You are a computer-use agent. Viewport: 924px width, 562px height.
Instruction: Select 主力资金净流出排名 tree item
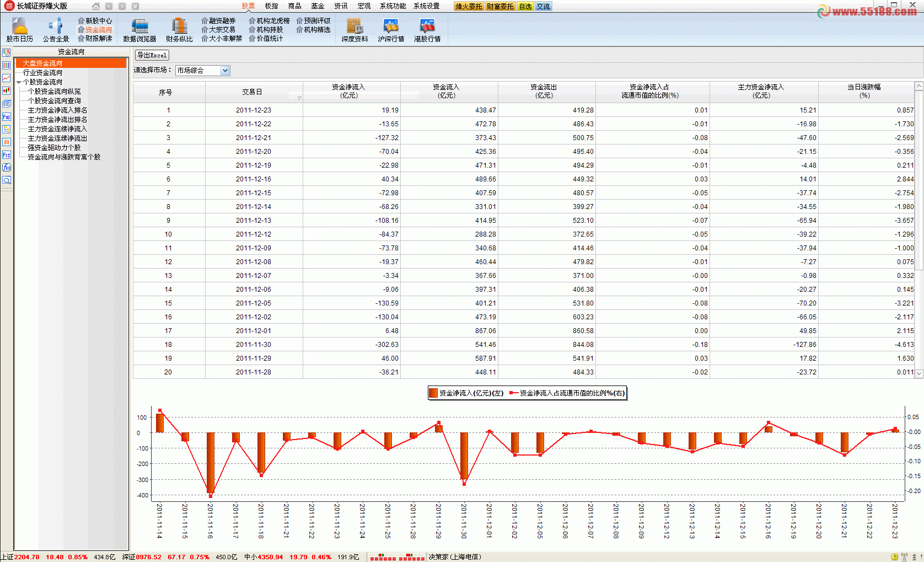(x=58, y=120)
